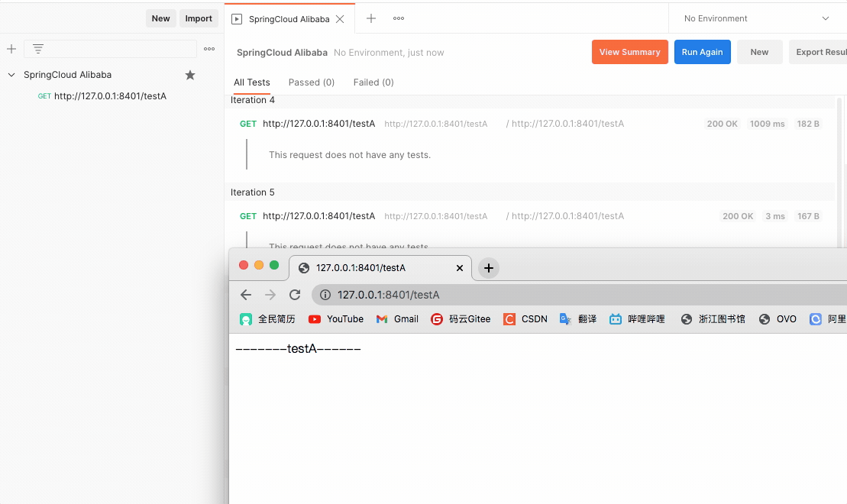
Task: Click the browser address bar URL
Action: tap(389, 295)
